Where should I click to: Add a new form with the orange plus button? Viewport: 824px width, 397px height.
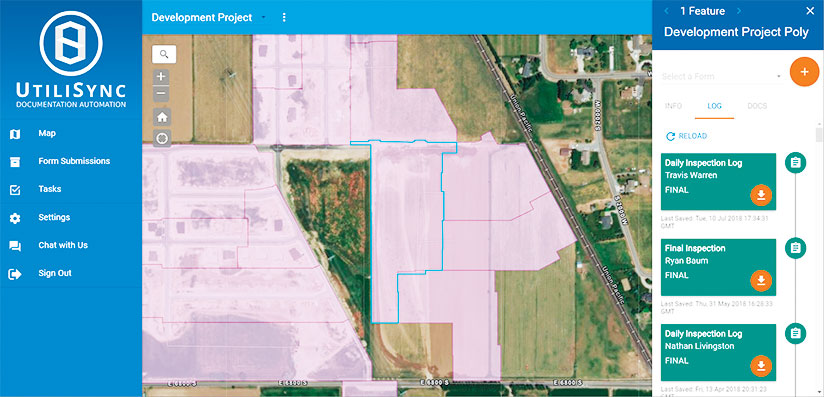pos(805,71)
